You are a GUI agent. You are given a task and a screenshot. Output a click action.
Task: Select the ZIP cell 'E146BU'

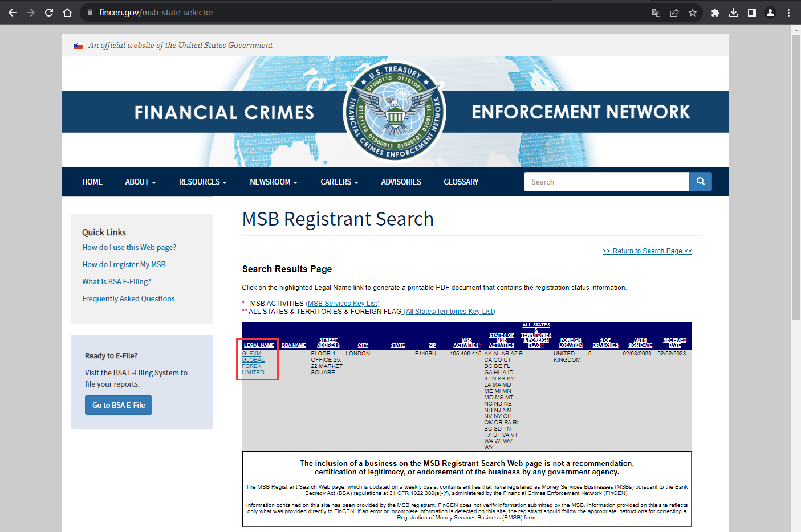[425, 354]
